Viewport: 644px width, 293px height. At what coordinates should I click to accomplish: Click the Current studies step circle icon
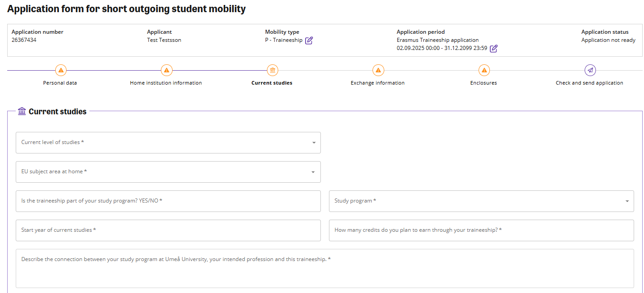pyautogui.click(x=272, y=70)
